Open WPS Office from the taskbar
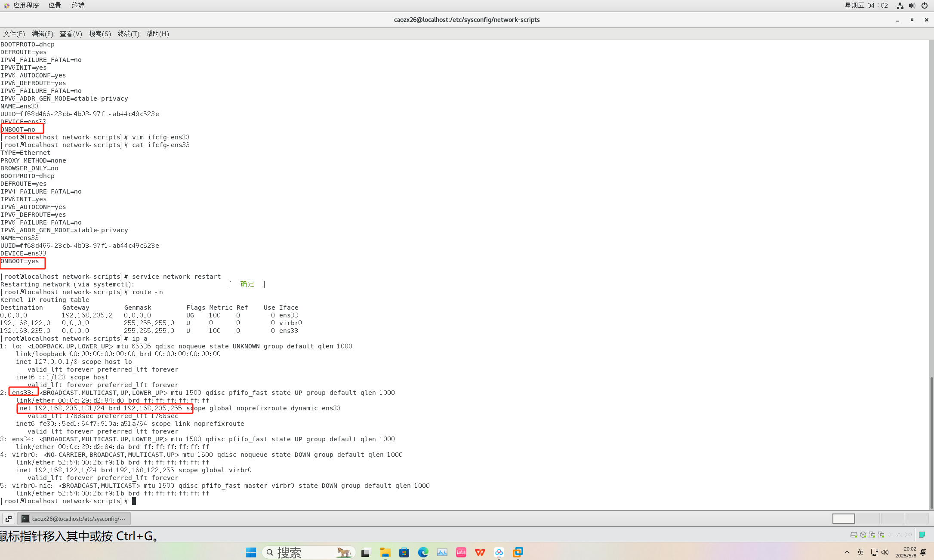 click(480, 552)
